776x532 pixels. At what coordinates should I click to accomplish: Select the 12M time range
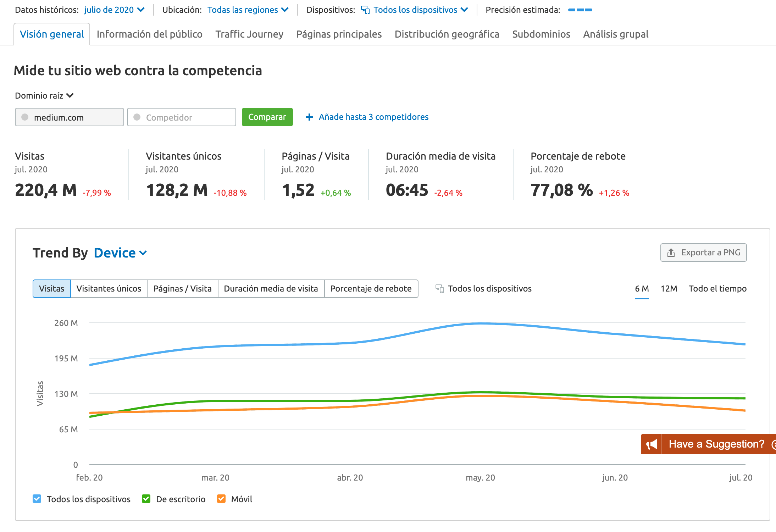click(669, 289)
